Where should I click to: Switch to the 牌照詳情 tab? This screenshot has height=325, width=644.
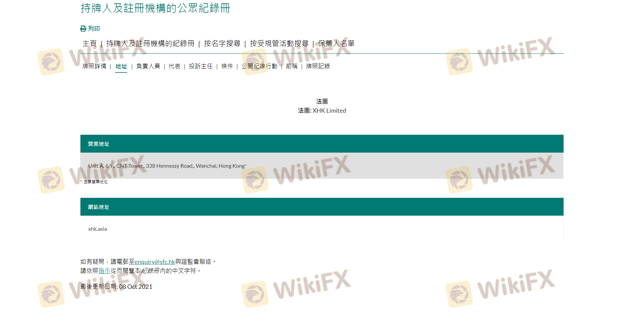[x=94, y=66]
